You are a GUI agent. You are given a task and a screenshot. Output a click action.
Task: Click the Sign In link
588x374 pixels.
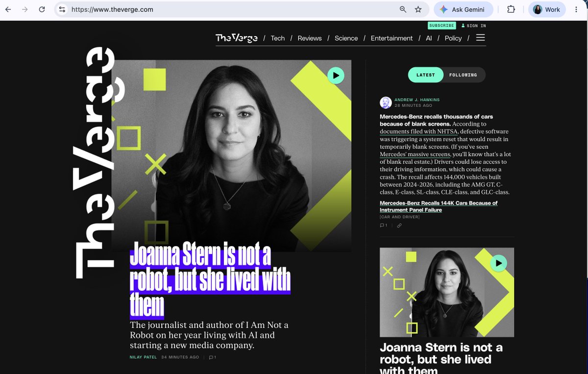pyautogui.click(x=474, y=25)
